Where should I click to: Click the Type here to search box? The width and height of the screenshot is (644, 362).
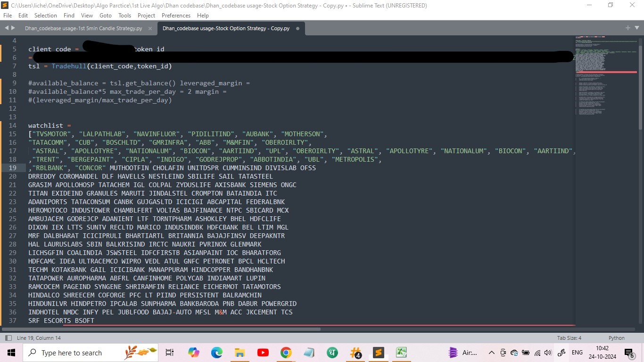point(91,353)
